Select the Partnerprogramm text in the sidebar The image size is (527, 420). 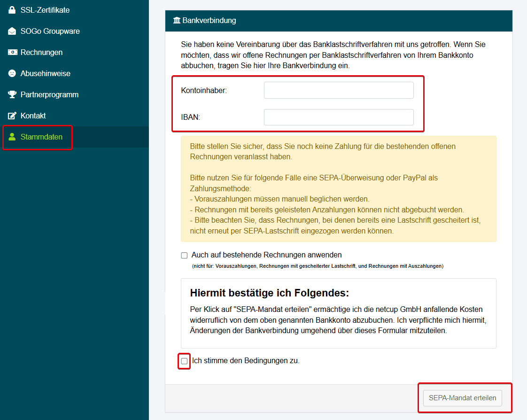pyautogui.click(x=49, y=94)
